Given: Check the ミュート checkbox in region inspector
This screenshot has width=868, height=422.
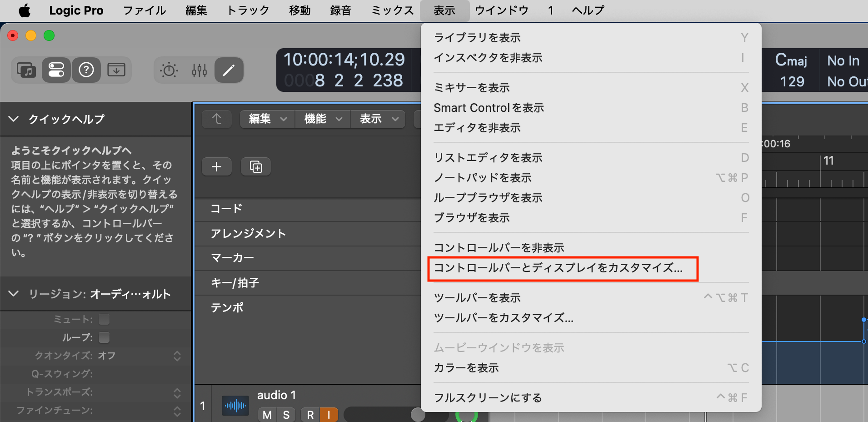Looking at the screenshot, I should point(104,320).
